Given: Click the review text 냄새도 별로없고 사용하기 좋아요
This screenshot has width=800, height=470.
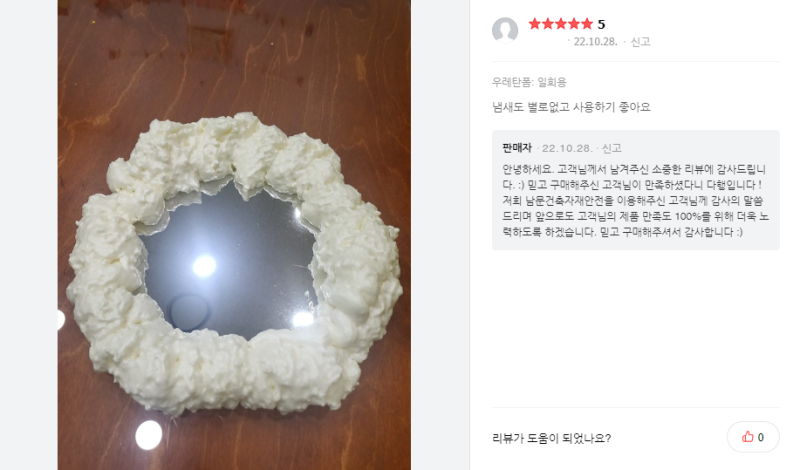Looking at the screenshot, I should (571, 107).
